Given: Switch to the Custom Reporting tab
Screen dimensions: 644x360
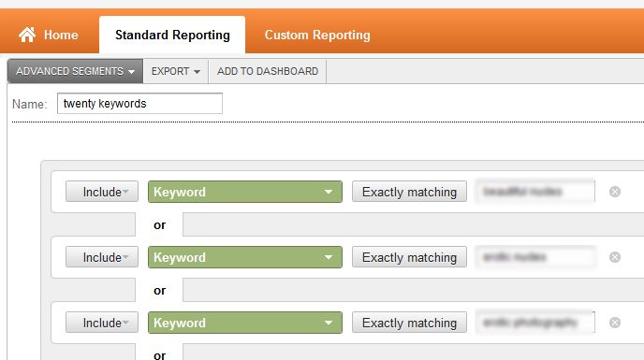Looking at the screenshot, I should (317, 35).
